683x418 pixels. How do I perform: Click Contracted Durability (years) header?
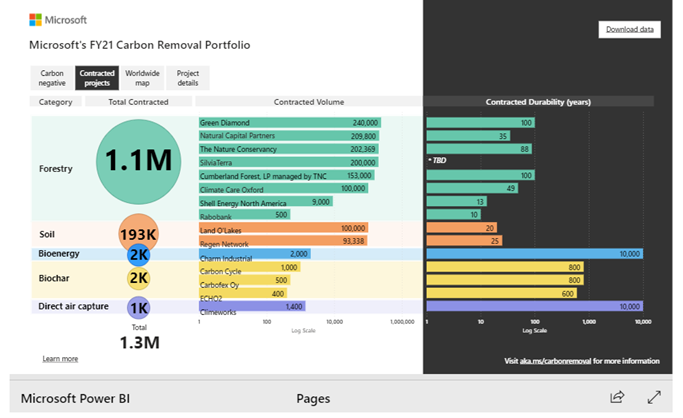tap(538, 102)
